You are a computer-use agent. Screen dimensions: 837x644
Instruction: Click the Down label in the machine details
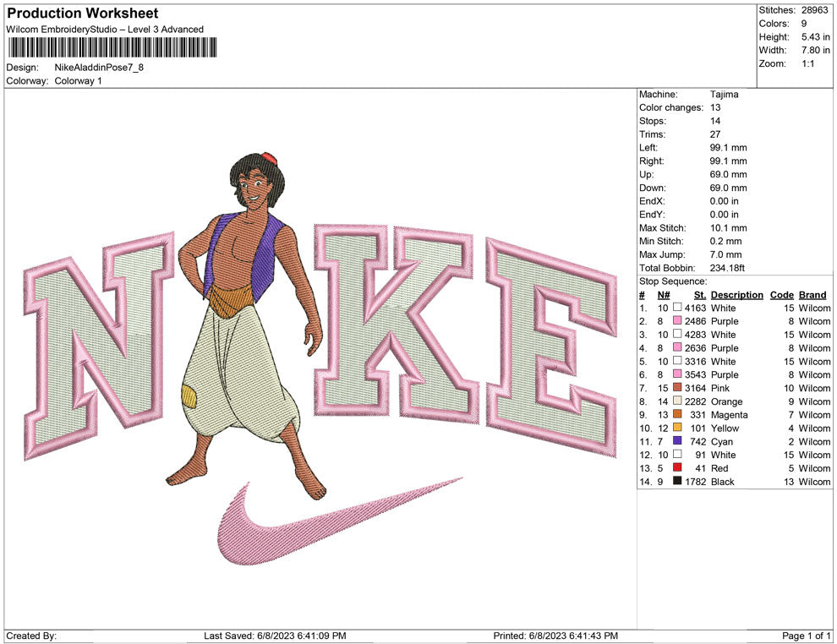pos(653,188)
